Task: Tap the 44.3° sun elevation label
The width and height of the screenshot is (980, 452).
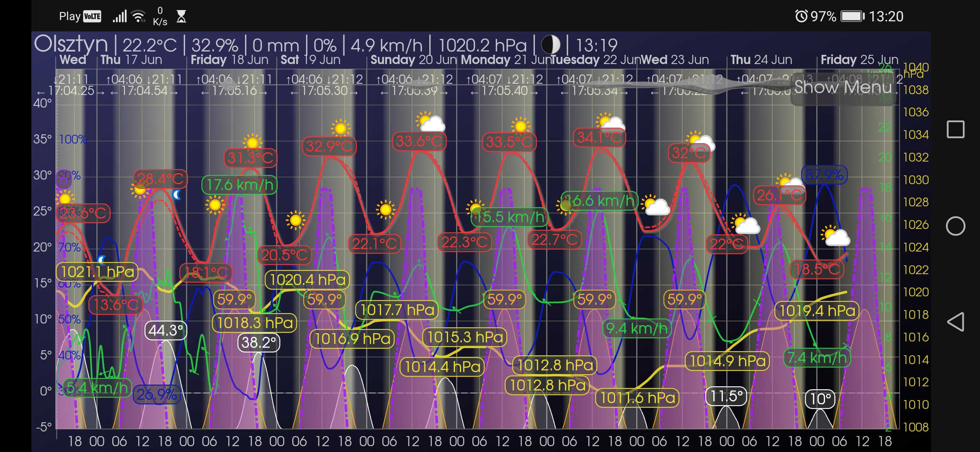Action: [x=166, y=331]
